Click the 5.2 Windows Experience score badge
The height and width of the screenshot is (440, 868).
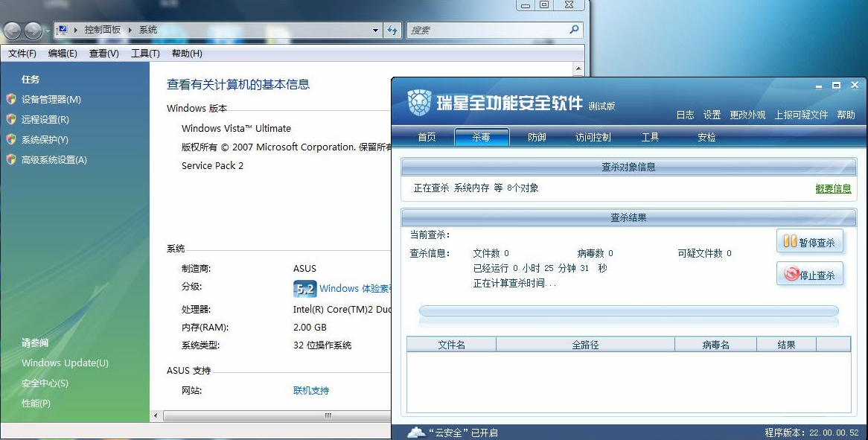click(x=304, y=288)
